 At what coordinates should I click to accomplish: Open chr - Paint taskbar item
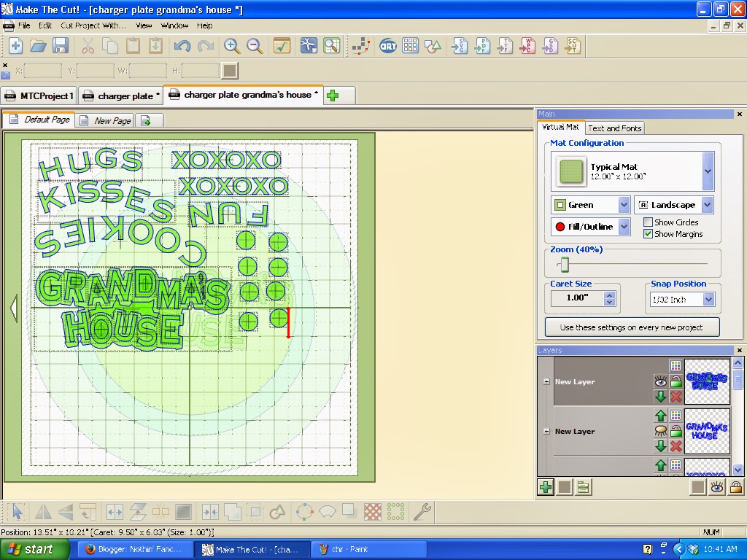(368, 549)
